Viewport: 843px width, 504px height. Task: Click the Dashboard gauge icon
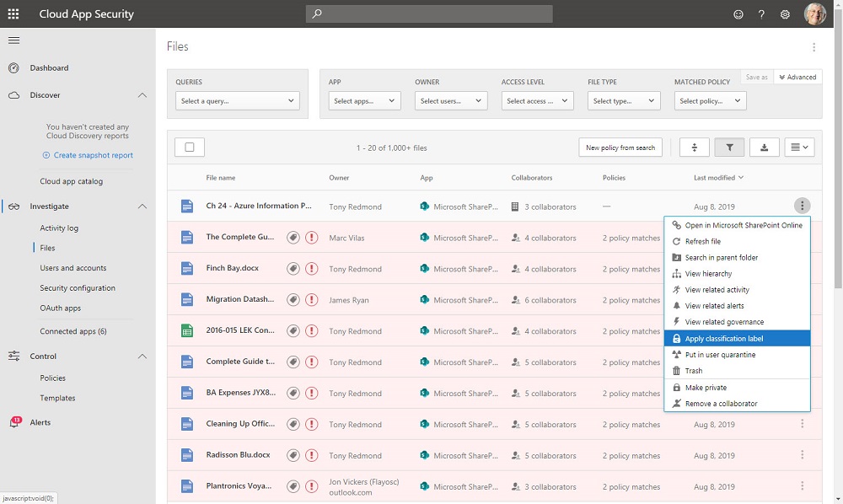click(14, 67)
